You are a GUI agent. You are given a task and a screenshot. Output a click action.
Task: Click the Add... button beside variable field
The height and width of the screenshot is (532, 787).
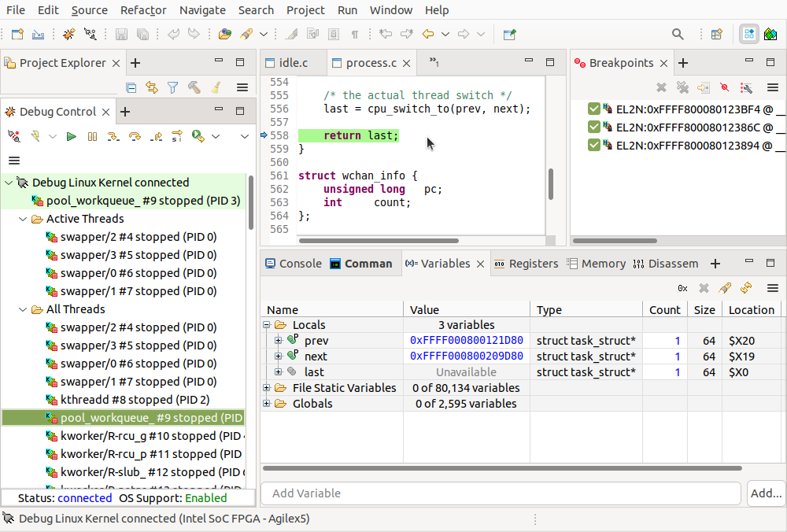(x=765, y=493)
